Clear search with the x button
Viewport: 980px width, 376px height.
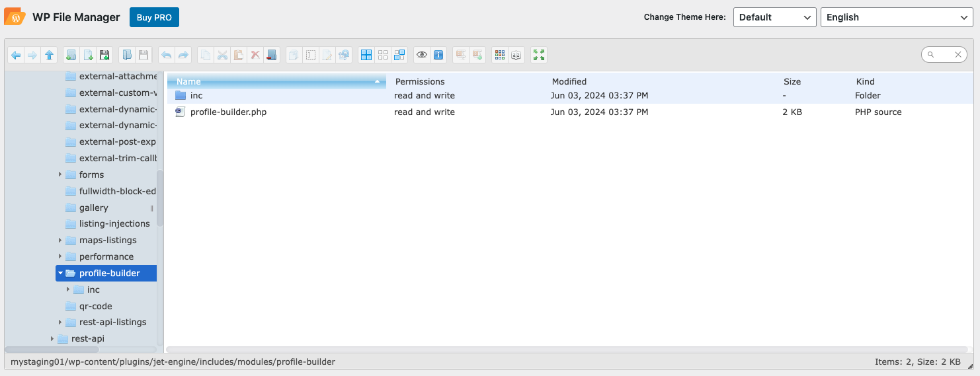(x=958, y=55)
